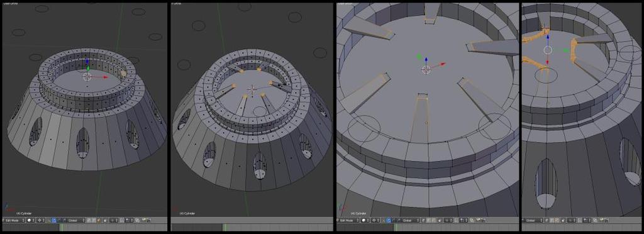The width and height of the screenshot is (644, 234).
Task: Click OpenGL render animation icon in first viewport
Action: [146, 220]
